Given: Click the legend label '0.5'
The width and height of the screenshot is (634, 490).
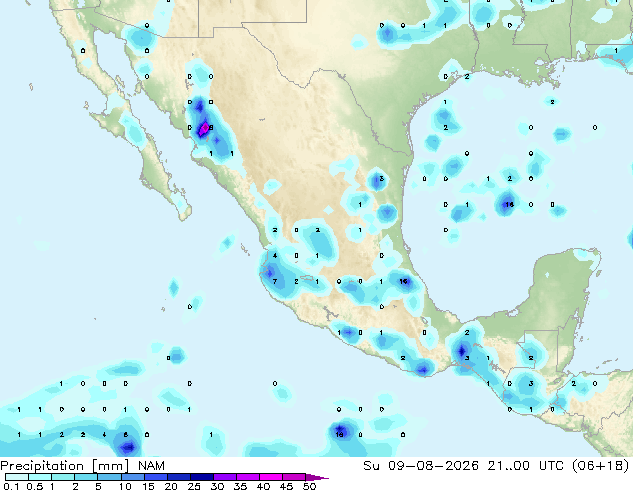Looking at the screenshot, I should point(34,486).
